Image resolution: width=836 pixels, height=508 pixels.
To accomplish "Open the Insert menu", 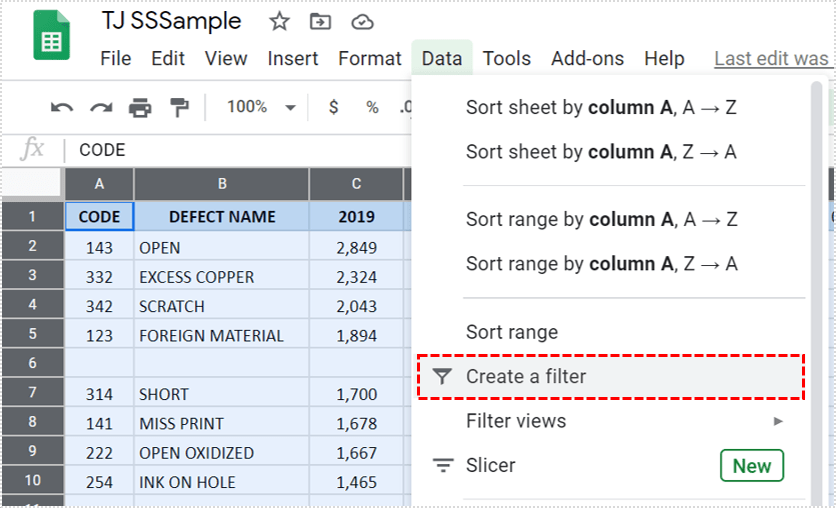I will [x=293, y=59].
